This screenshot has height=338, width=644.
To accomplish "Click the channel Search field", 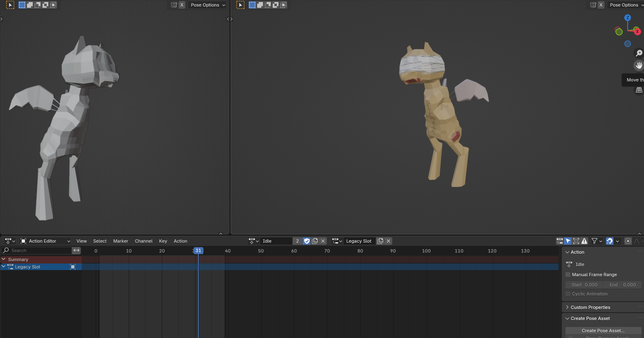I will 37,250.
